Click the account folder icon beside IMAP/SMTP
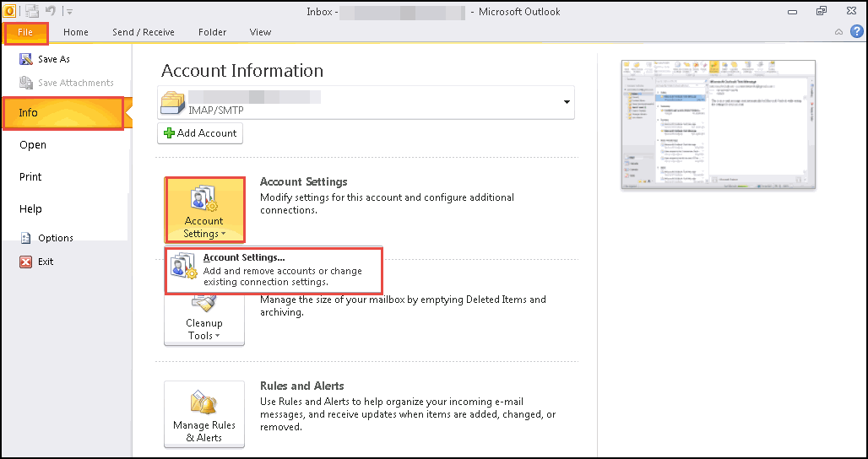 (x=173, y=103)
